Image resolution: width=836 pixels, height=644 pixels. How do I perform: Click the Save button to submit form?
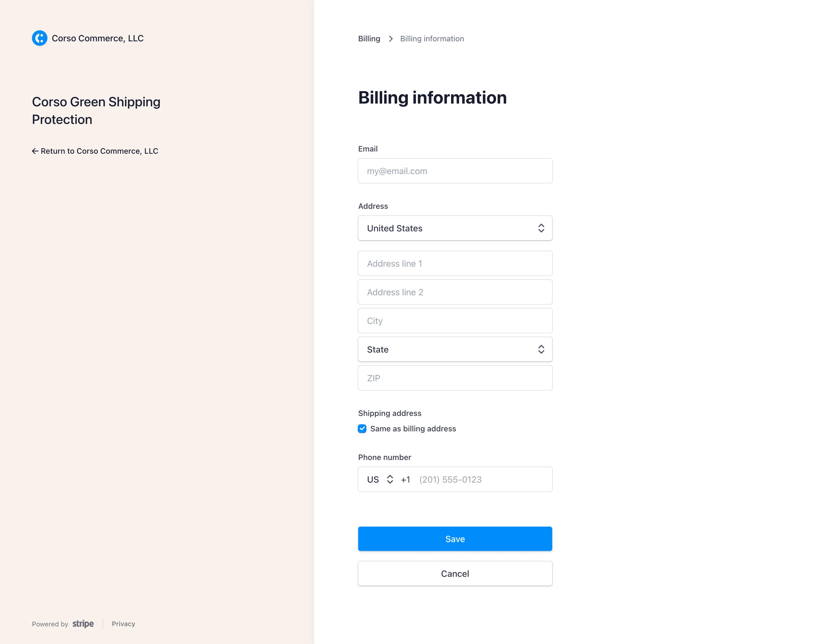tap(455, 539)
